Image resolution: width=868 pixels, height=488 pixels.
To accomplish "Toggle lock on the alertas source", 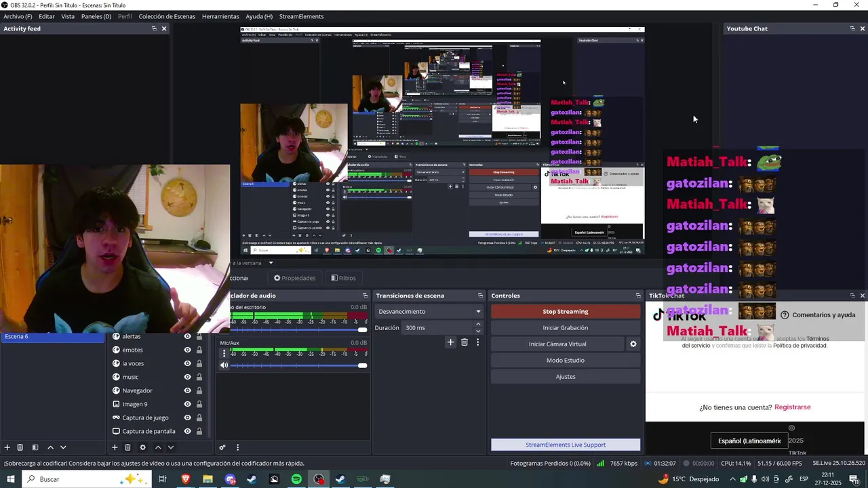I will [x=199, y=336].
